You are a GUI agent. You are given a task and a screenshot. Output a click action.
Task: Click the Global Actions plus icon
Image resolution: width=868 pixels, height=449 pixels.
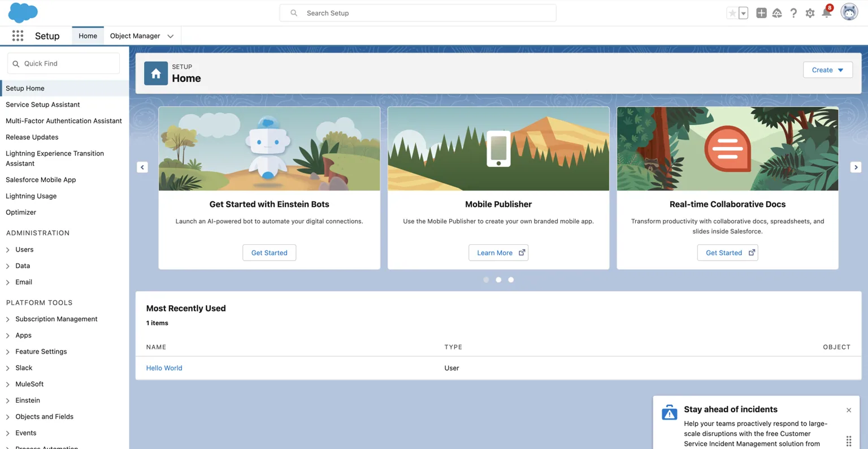pos(761,13)
